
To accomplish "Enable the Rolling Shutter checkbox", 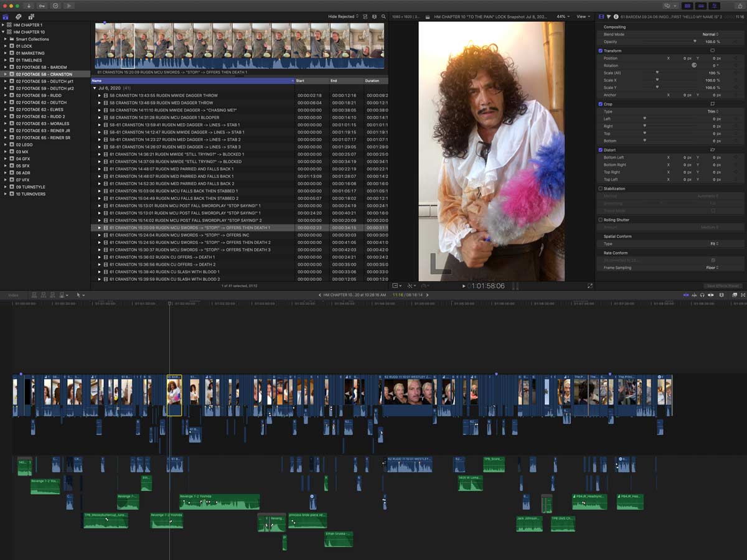I will 601,220.
